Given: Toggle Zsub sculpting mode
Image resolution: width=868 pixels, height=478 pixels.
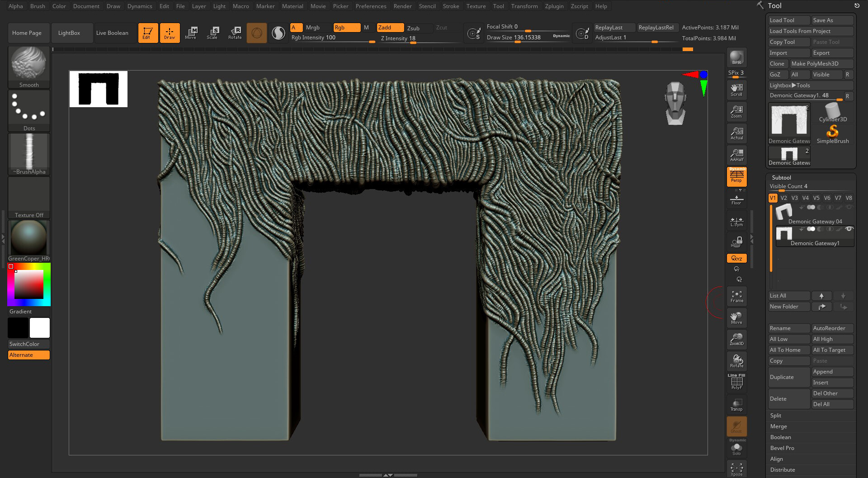Looking at the screenshot, I should tap(413, 28).
